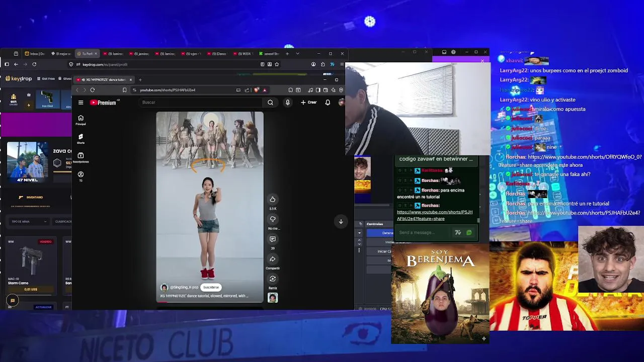
Task: Open Remix options for the Short
Action: (x=273, y=279)
